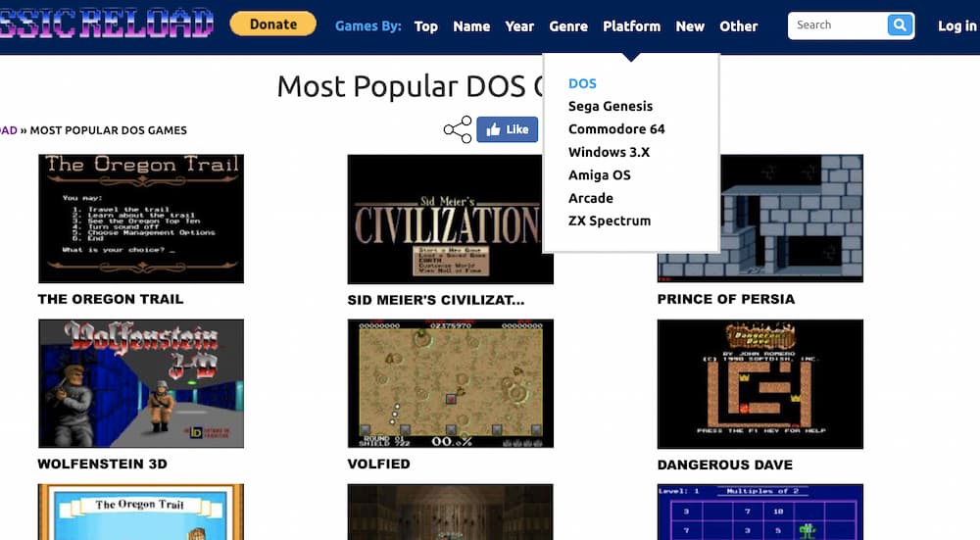This screenshot has height=540, width=980.
Task: Open The Oregon Trail black thumbnail
Action: 141,219
